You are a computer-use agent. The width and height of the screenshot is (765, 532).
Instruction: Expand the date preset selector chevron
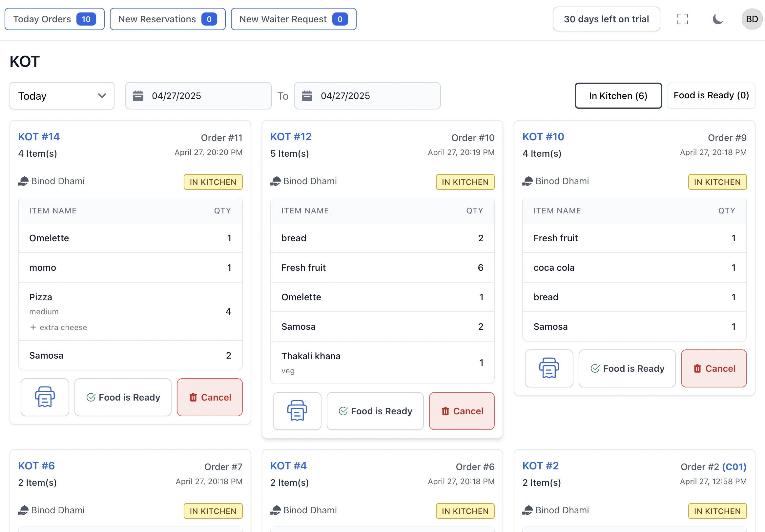[101, 96]
